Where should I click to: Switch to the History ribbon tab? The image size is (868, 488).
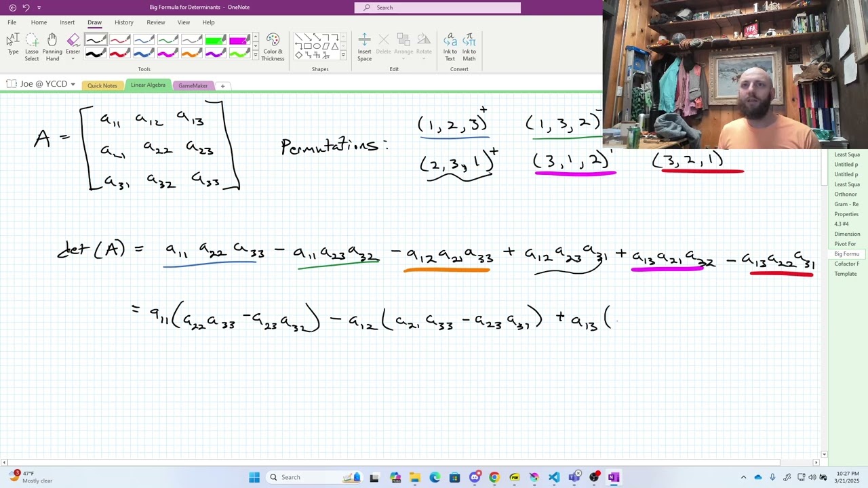[x=124, y=22]
